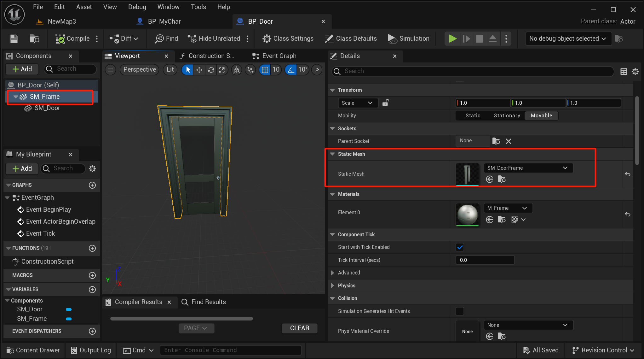Browse to SM_DoorFrame in Content Browser

502,179
